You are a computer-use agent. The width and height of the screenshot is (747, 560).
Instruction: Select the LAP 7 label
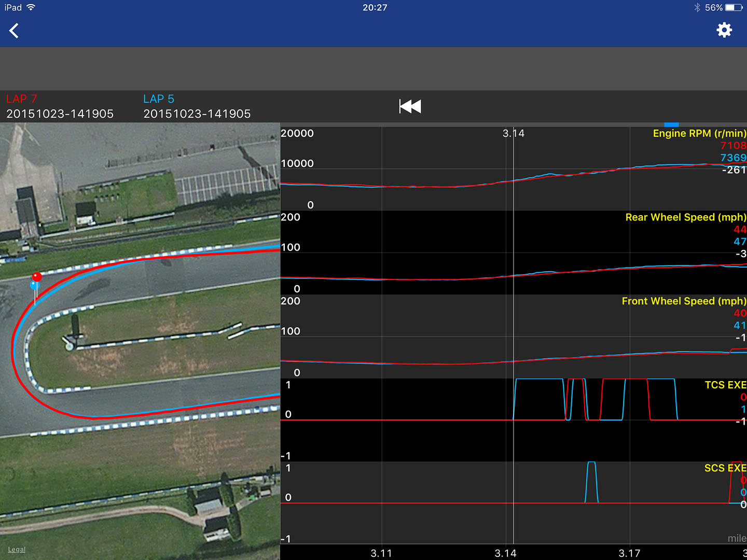21,99
